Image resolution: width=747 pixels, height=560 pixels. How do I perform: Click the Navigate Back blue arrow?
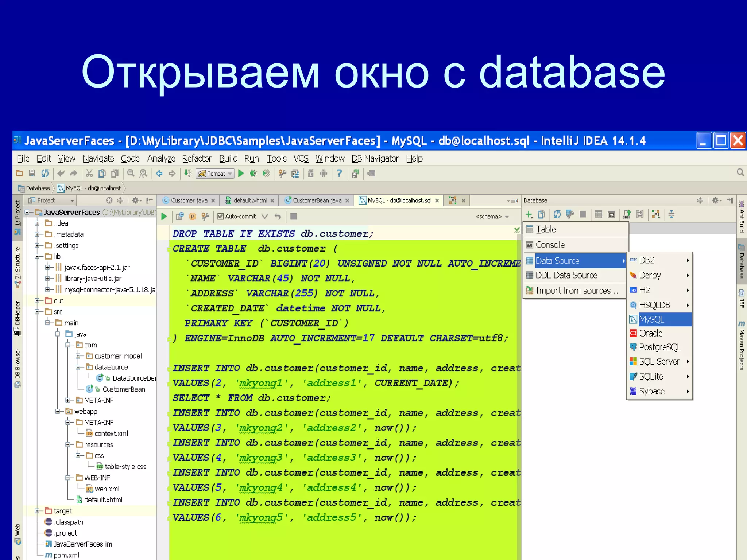159,174
